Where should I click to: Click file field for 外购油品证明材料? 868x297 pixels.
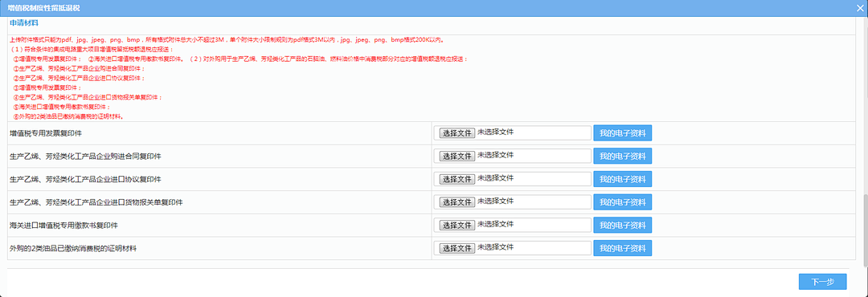point(513,248)
